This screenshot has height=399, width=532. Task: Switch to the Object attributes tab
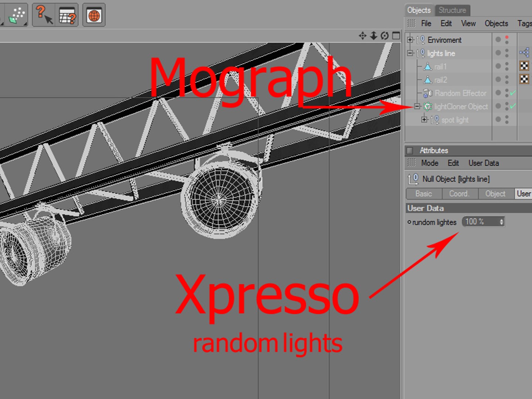click(495, 194)
